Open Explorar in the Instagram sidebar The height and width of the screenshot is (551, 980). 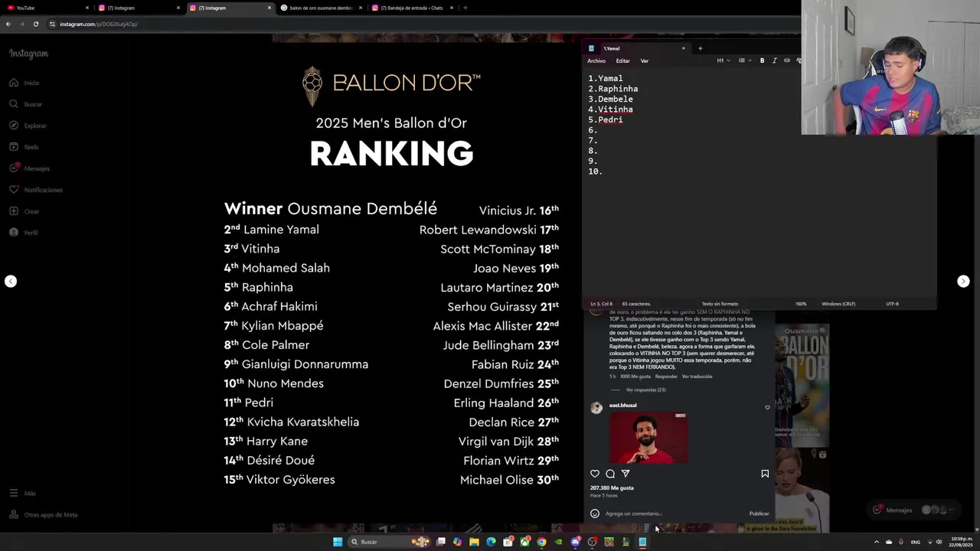28,126
